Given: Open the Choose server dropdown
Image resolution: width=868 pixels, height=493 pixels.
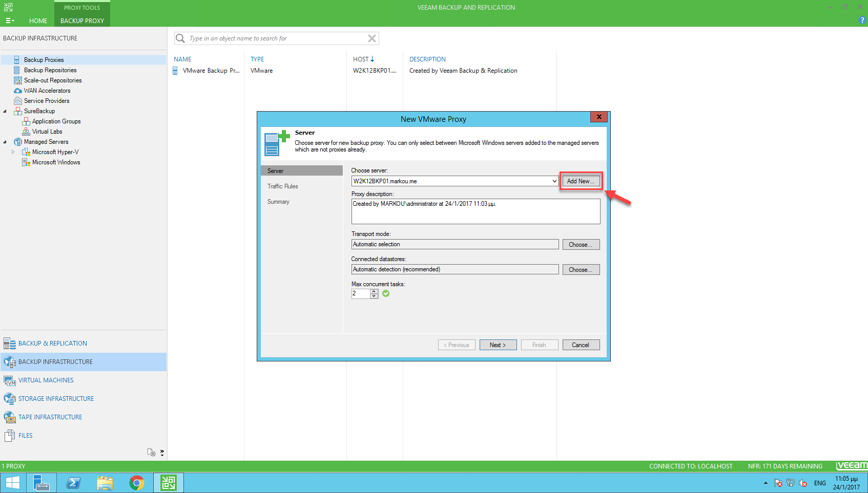Looking at the screenshot, I should click(554, 181).
